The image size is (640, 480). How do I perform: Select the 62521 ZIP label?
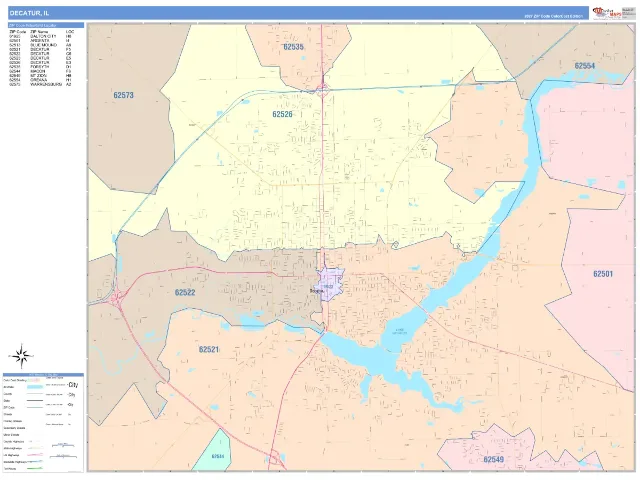[209, 349]
